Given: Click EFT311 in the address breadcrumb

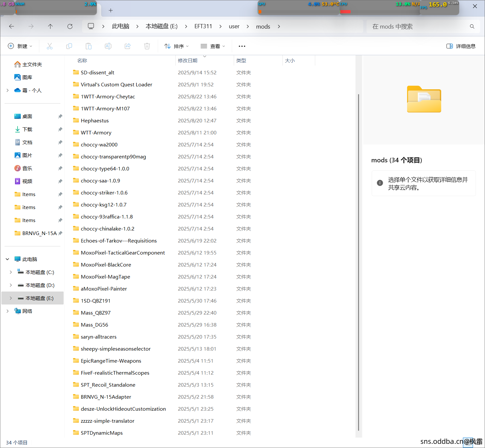Looking at the screenshot, I should click(203, 26).
